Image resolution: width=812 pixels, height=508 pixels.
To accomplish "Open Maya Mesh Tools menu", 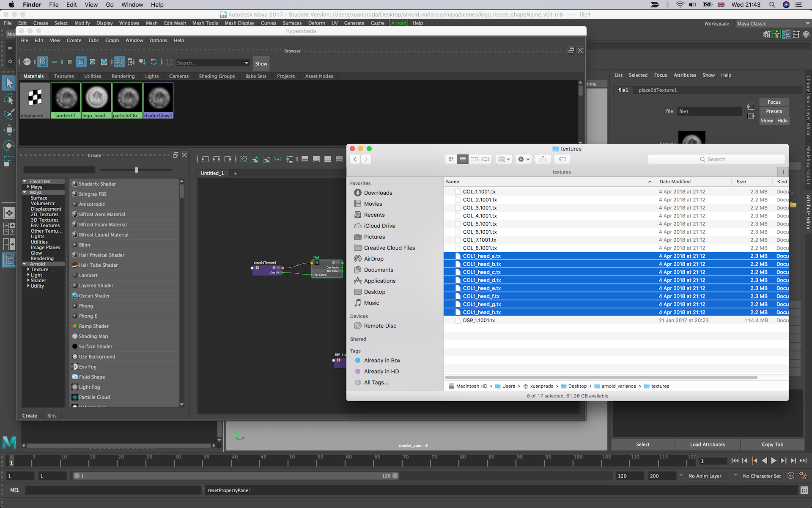I will 205,23.
